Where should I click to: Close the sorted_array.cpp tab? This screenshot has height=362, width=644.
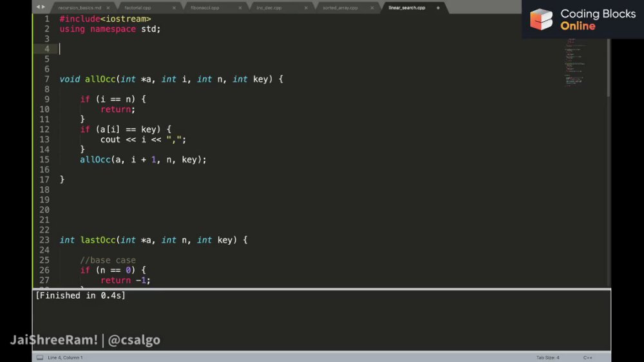pos(372,8)
